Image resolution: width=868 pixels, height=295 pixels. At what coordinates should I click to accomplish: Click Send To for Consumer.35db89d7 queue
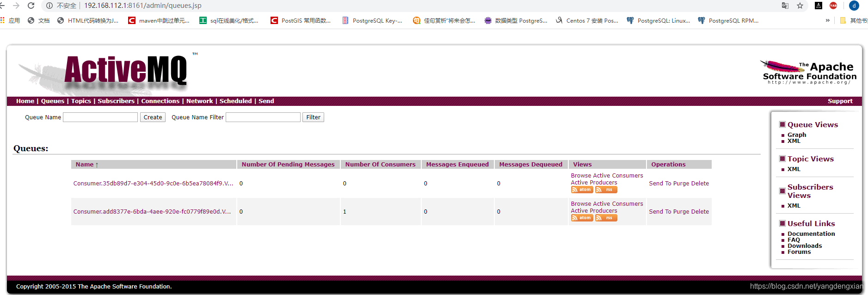(x=660, y=183)
